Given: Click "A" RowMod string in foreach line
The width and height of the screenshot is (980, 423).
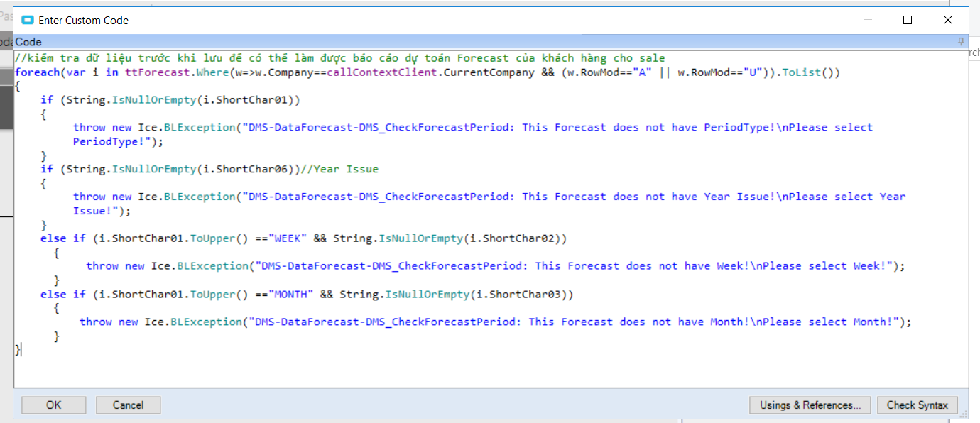Looking at the screenshot, I should pos(642,72).
